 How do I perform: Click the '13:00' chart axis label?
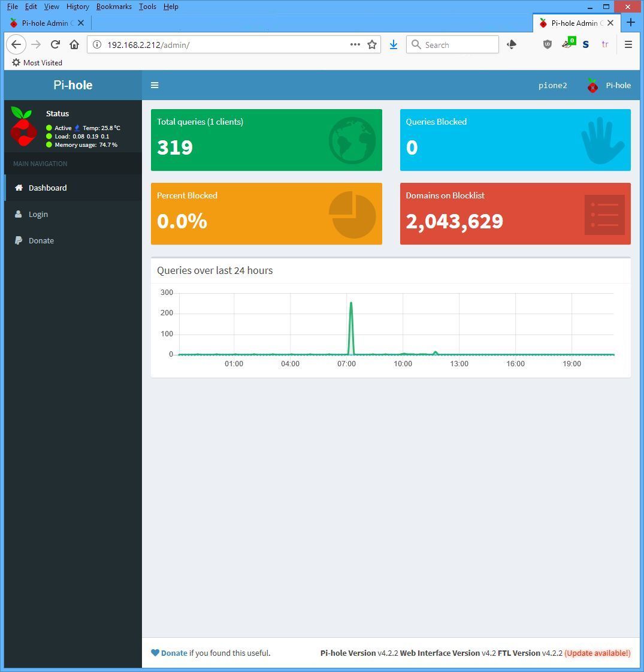(x=459, y=364)
